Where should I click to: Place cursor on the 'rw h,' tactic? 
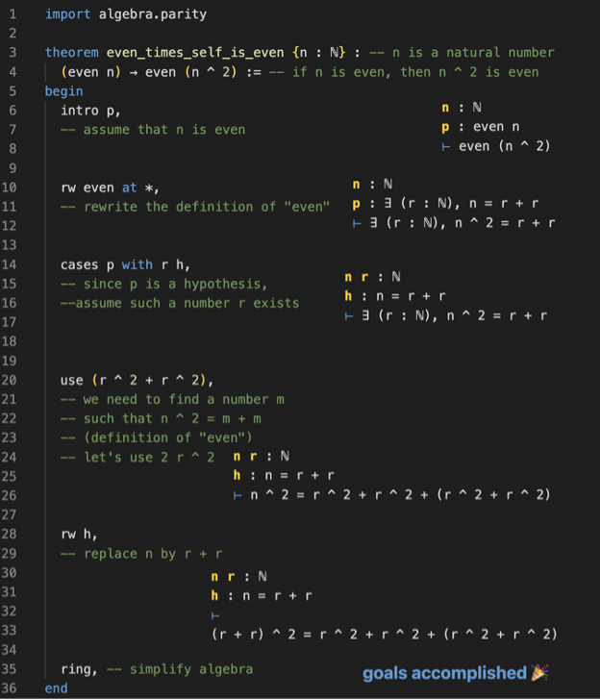tap(79, 534)
